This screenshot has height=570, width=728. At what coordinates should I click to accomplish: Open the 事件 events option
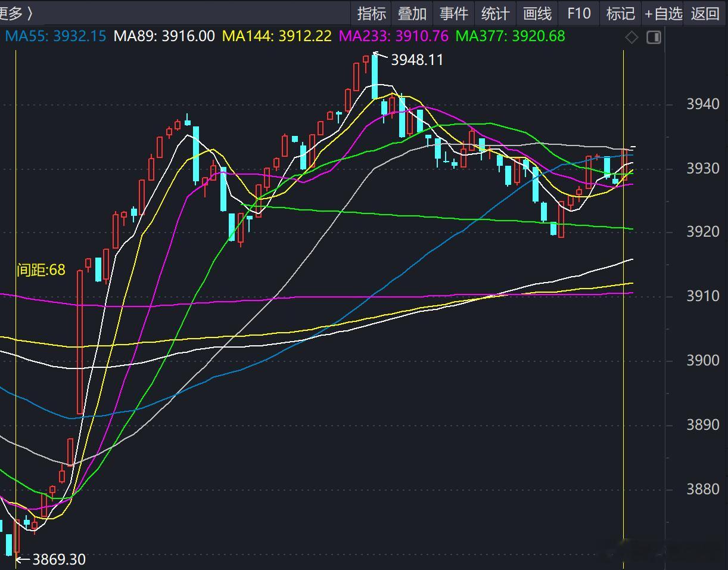pos(454,13)
